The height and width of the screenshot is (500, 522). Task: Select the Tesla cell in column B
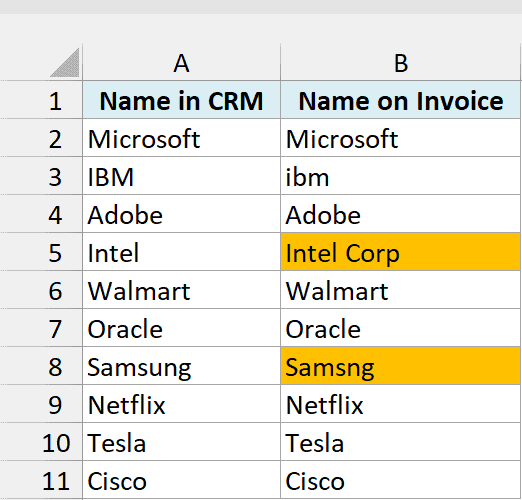[x=401, y=442]
